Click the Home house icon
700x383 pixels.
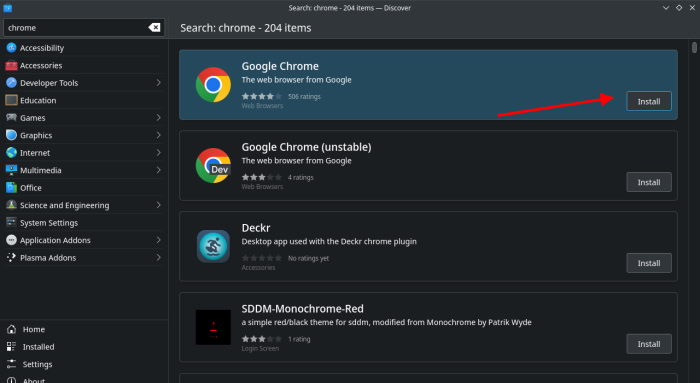12,329
